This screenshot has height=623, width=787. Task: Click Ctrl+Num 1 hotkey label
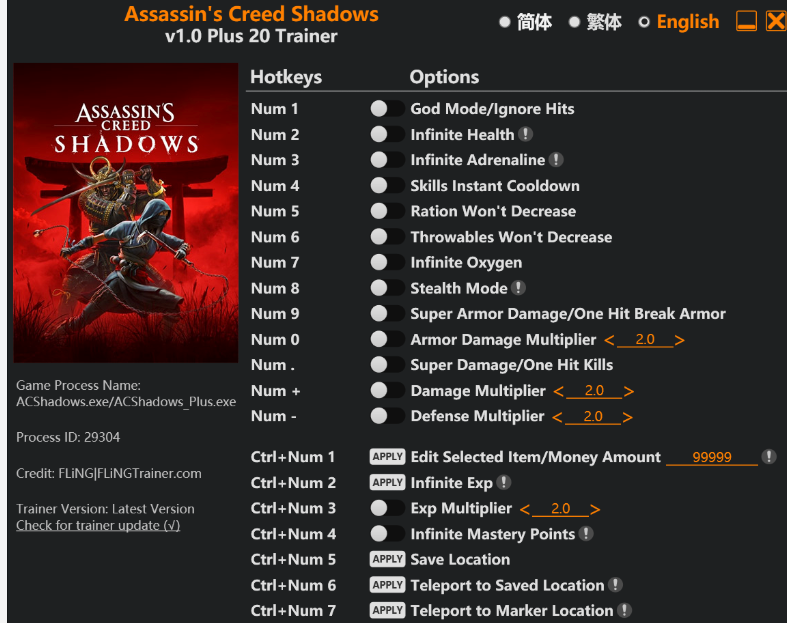(x=293, y=457)
